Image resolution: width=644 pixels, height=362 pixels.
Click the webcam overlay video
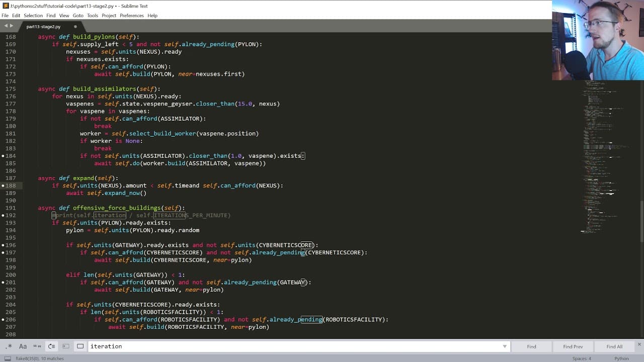(598, 40)
